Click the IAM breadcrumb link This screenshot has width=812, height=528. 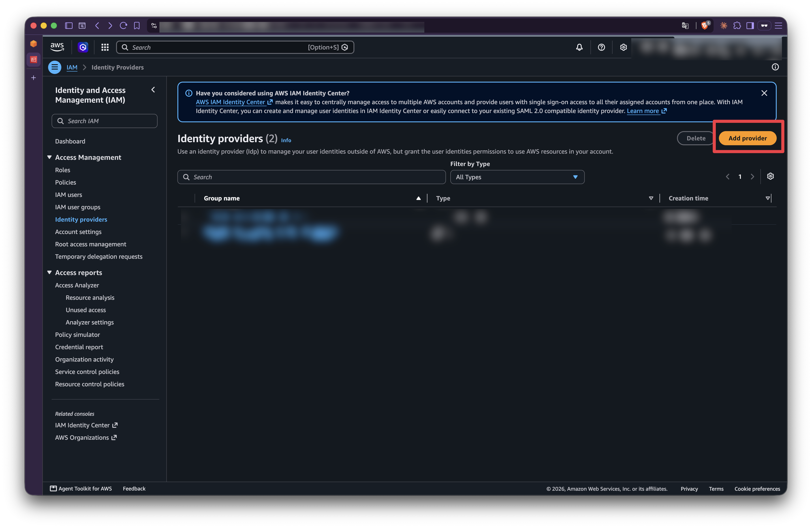pos(72,67)
